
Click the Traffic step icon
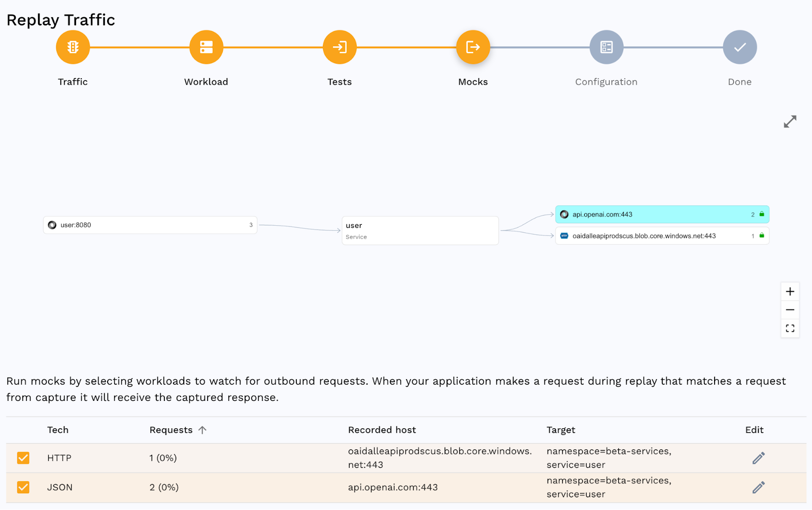(73, 47)
